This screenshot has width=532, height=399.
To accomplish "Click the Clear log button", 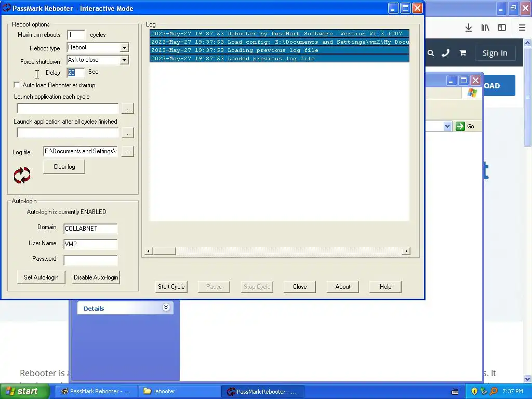I will click(64, 167).
